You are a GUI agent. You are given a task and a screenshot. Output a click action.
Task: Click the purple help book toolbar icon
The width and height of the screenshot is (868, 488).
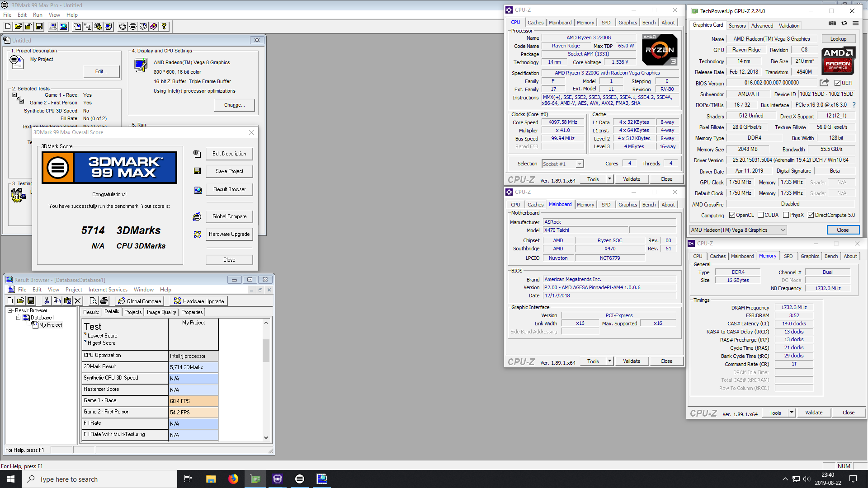click(154, 27)
